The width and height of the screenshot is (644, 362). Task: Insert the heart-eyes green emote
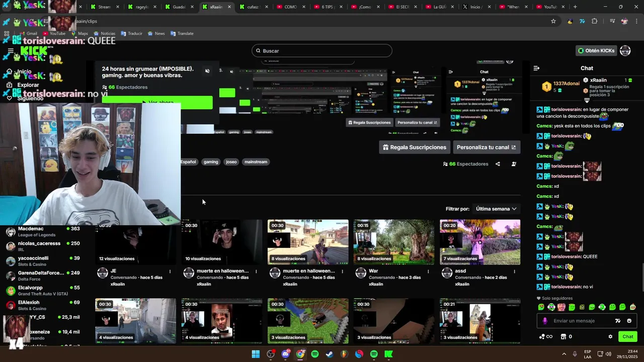tap(541, 307)
